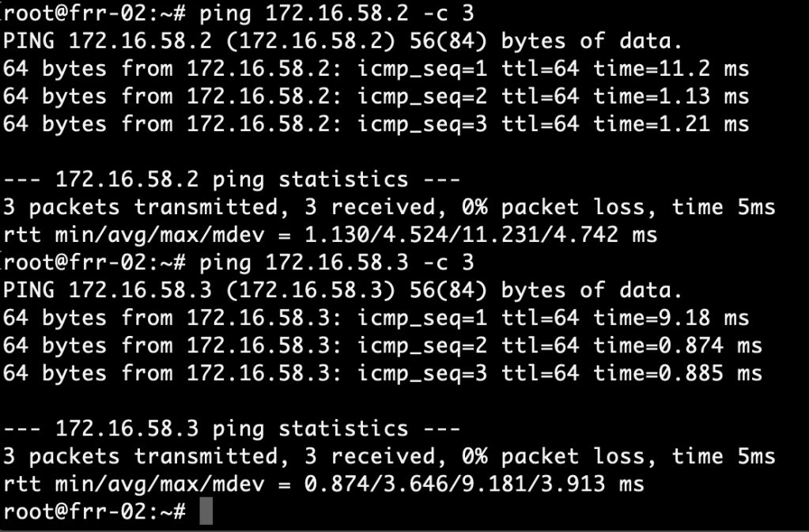Click the "--- 172.16.58.3 ping statistics ---" header
The width and height of the screenshot is (809, 532).
coord(232,428)
